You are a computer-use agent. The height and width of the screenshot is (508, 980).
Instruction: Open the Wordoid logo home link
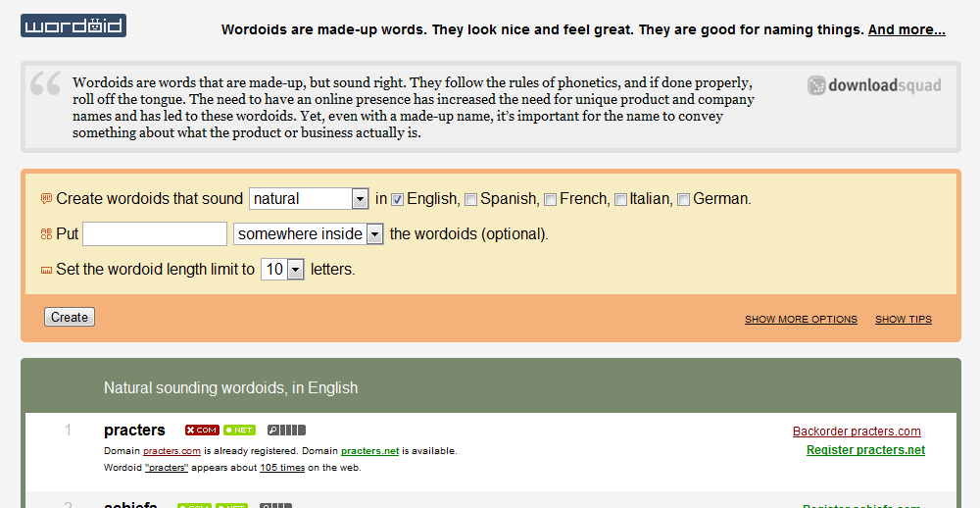pos(73,25)
